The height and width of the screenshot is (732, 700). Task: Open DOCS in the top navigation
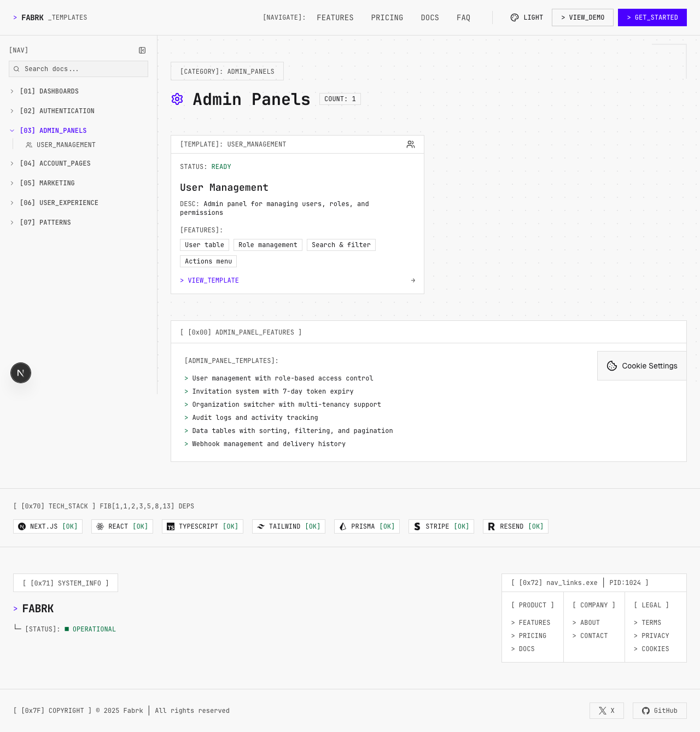(430, 17)
